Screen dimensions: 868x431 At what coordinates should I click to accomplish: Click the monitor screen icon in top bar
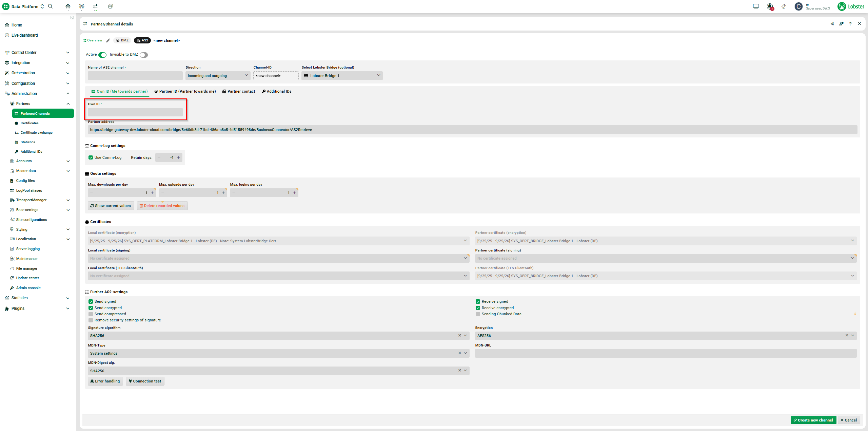pos(756,6)
